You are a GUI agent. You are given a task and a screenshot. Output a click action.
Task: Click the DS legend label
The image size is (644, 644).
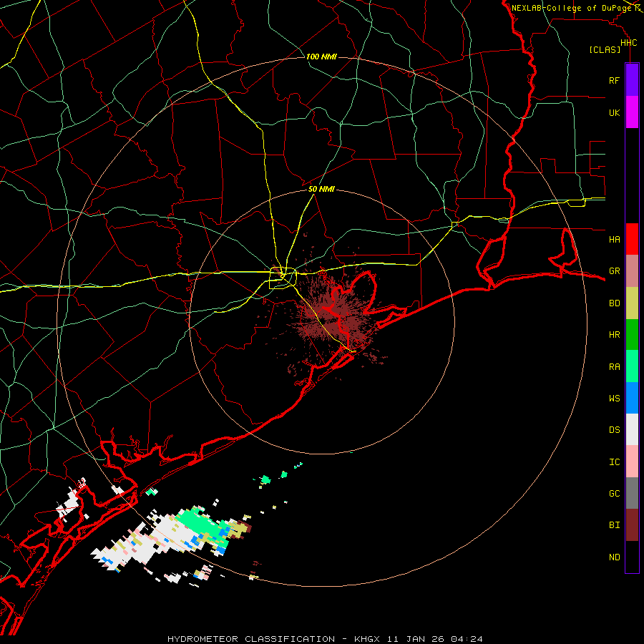[x=614, y=430]
